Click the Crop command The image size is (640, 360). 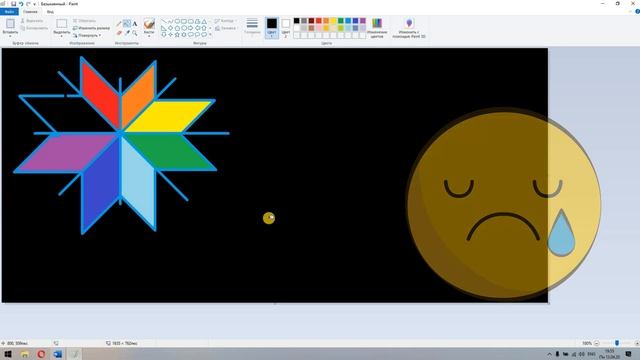coord(84,20)
